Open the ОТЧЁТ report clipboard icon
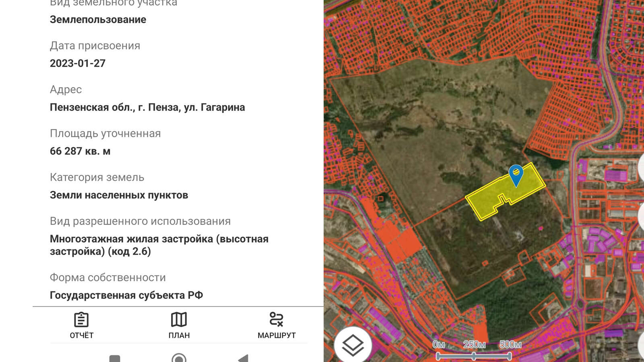 point(81,320)
